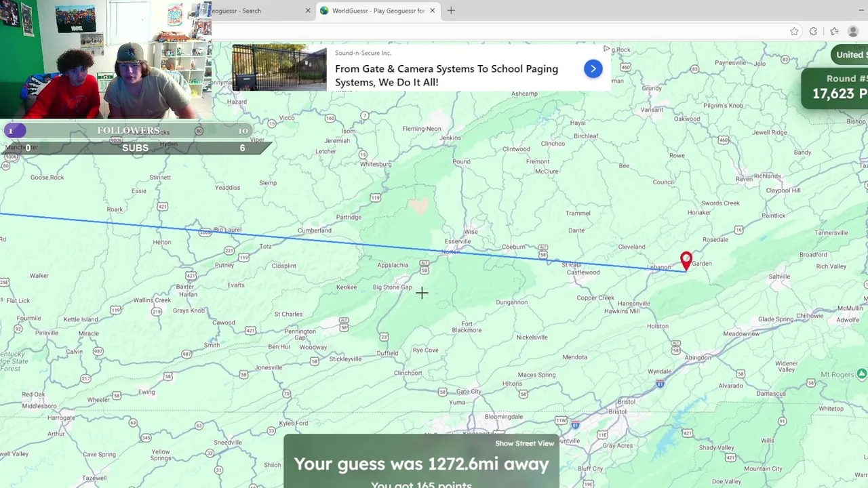Screen dimensions: 868x488
Task: Click the Abingdon town label
Action: point(698,358)
